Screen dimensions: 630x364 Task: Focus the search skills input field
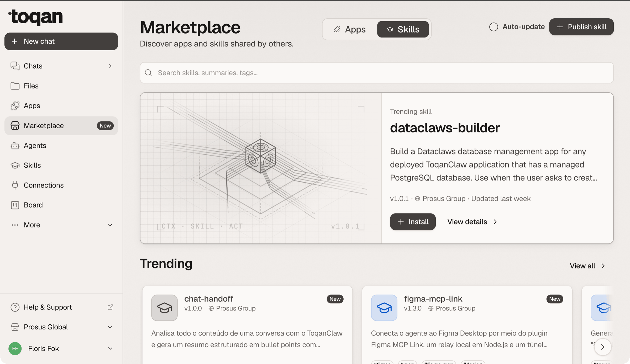click(x=377, y=73)
